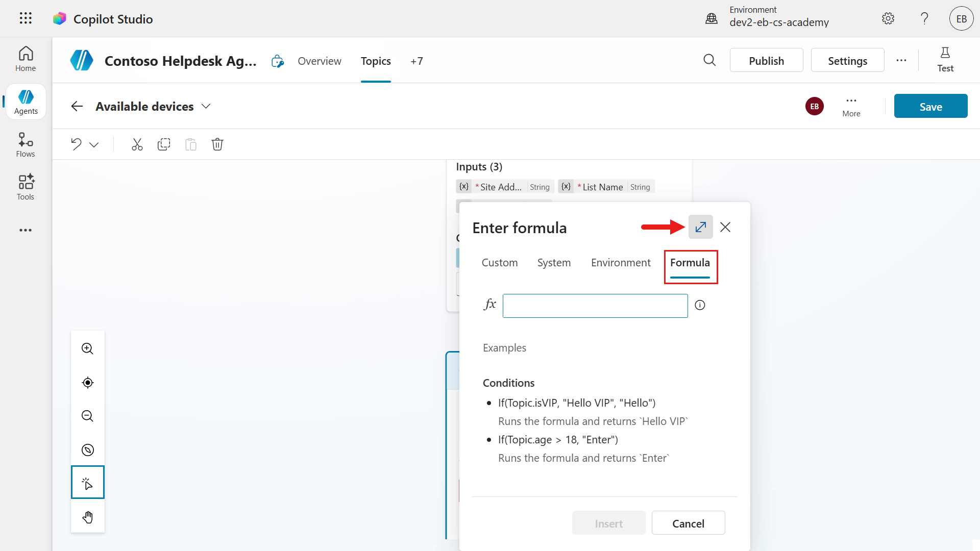980x551 pixels.
Task: Cut the selected node
Action: (x=137, y=144)
